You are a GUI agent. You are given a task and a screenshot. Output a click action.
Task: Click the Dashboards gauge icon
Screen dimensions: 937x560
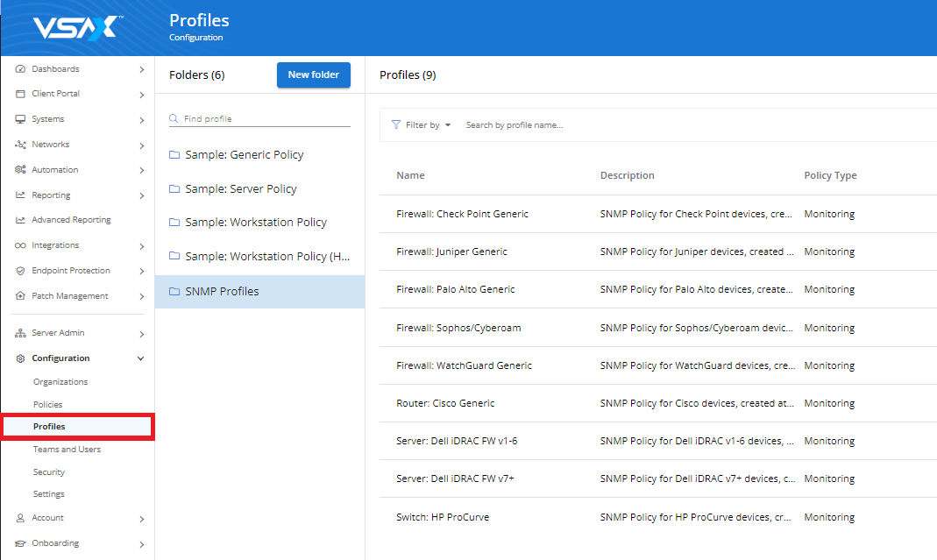point(20,68)
